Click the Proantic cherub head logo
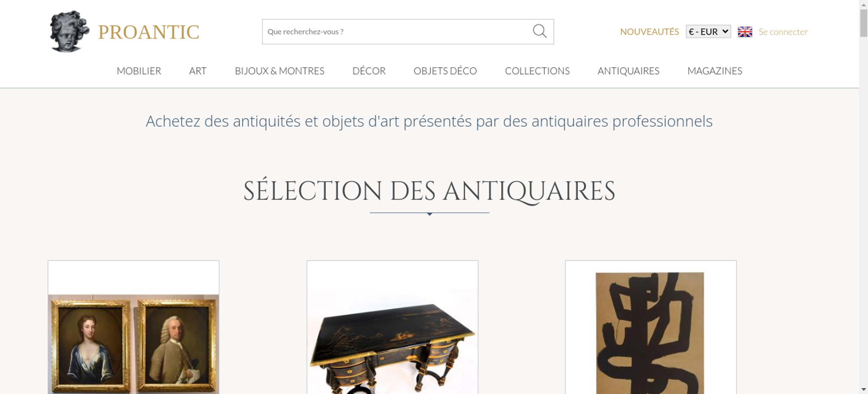868x394 pixels. point(69,31)
